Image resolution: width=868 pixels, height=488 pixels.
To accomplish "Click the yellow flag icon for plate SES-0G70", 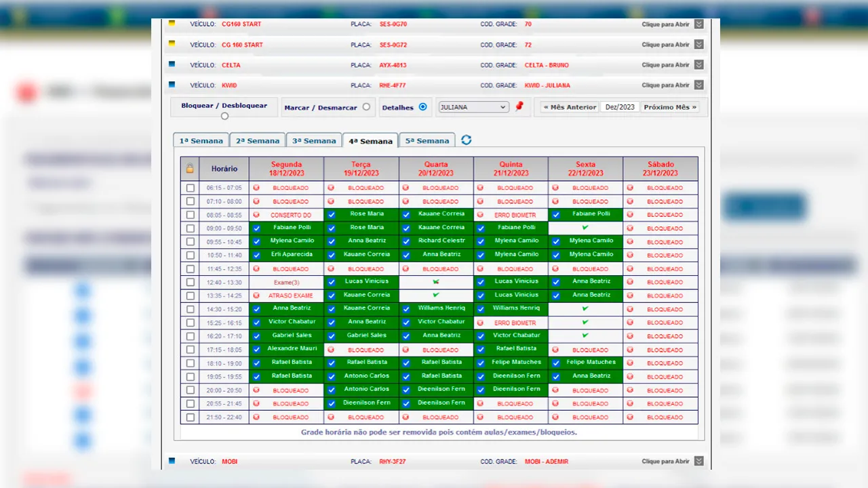I will [172, 24].
